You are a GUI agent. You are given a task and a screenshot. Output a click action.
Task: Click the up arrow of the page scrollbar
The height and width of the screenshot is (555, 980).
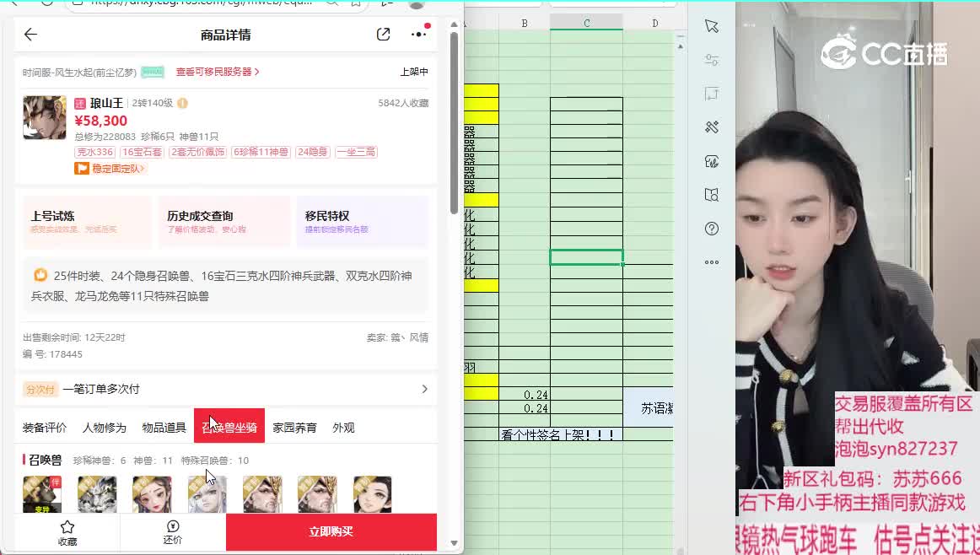point(455,24)
